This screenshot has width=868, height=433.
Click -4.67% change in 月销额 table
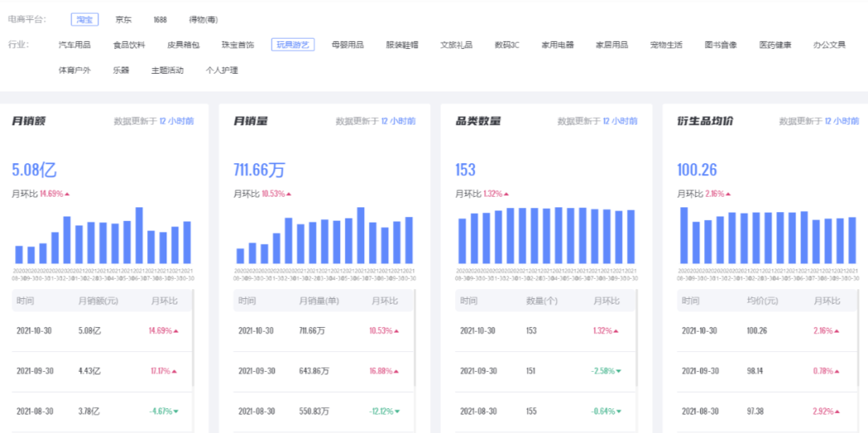(163, 411)
